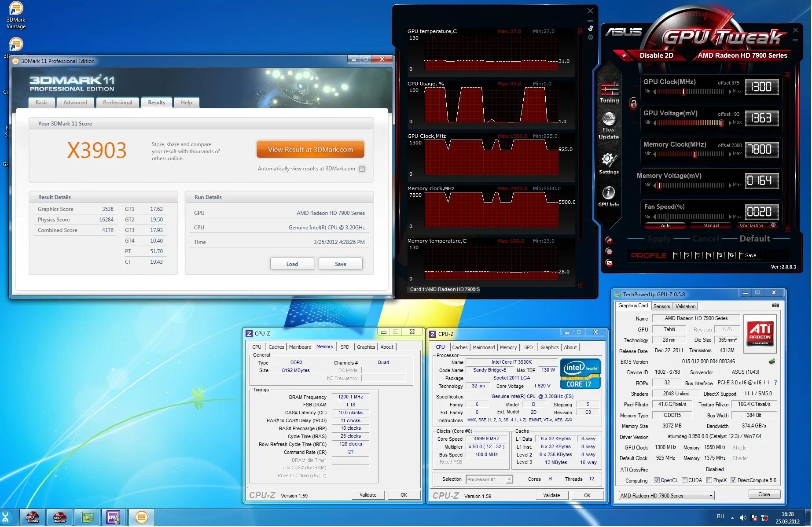Image resolution: width=812 pixels, height=527 pixels.
Task: Click the 3DMark 11 taskbar icon
Action: point(141,517)
